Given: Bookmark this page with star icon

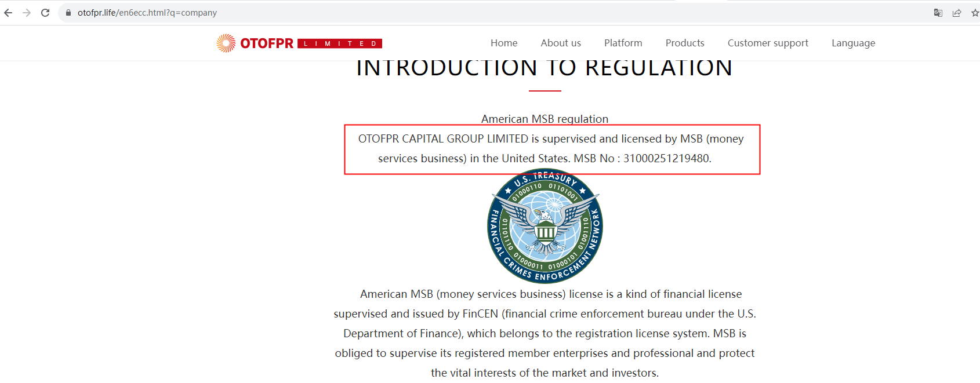Looking at the screenshot, I should coord(975,13).
